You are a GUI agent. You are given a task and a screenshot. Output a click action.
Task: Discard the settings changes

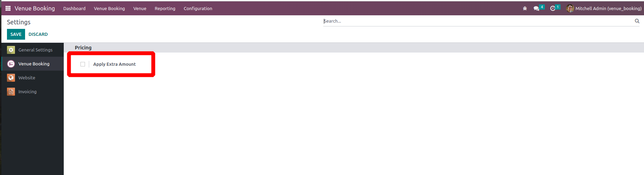[38, 34]
